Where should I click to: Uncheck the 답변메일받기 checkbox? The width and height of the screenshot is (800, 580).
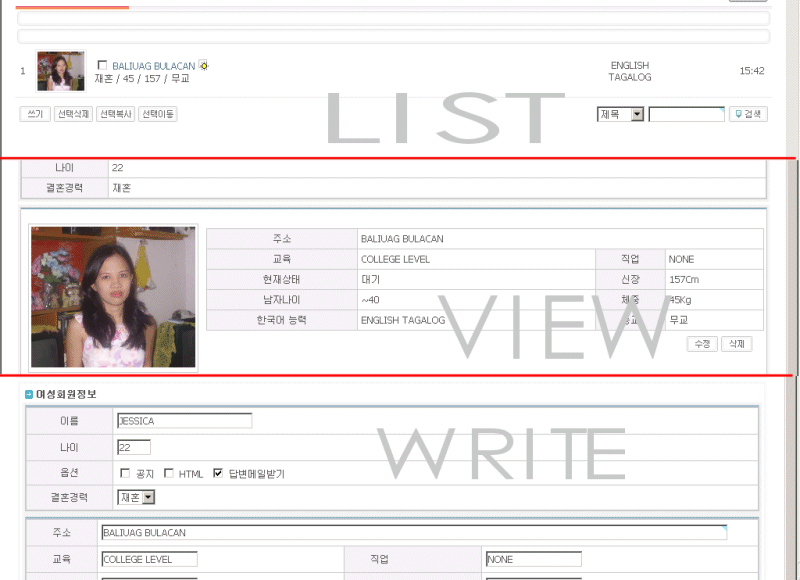pos(218,473)
